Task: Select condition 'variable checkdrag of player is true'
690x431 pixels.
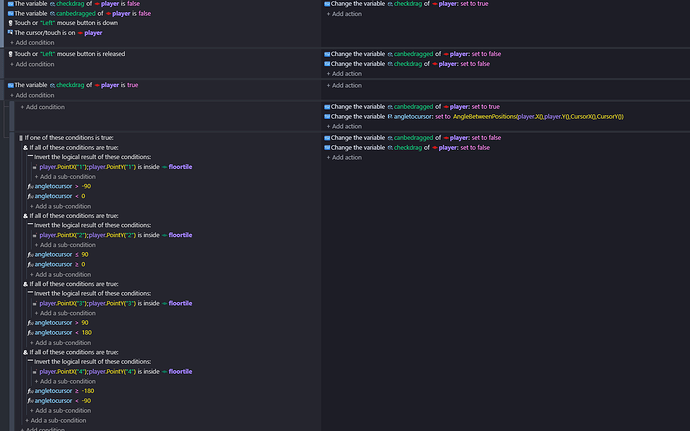Action: (x=73, y=85)
